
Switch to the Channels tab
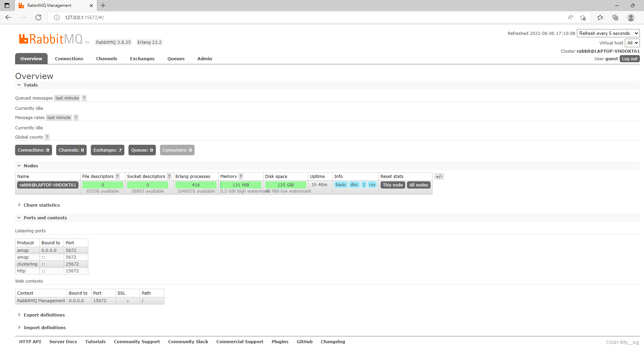[107, 59]
